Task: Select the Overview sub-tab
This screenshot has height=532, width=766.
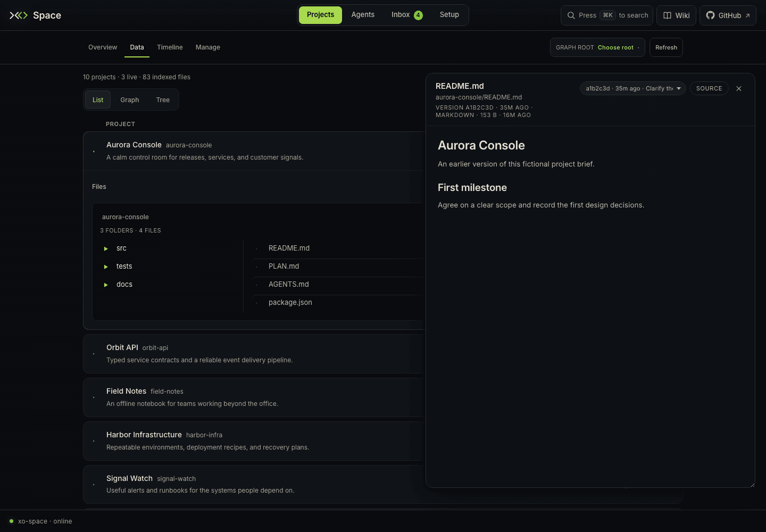Action: tap(103, 47)
